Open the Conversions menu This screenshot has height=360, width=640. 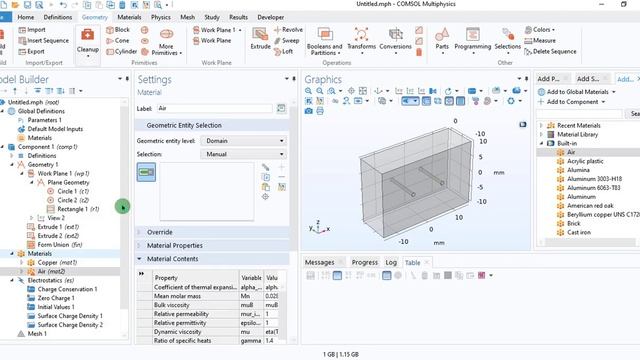pyautogui.click(x=395, y=41)
